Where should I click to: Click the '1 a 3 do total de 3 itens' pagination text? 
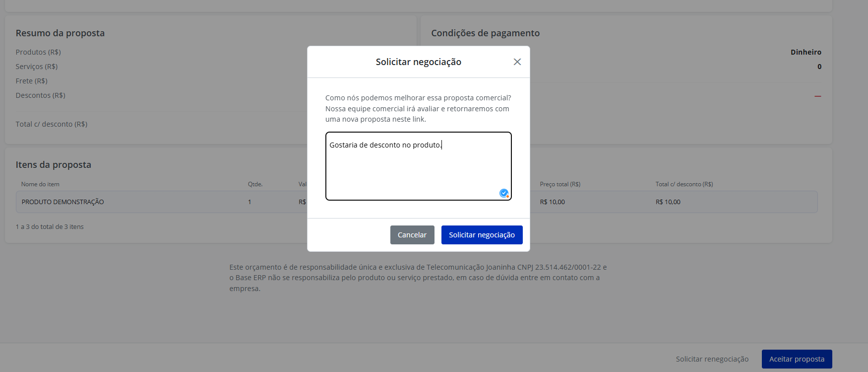pyautogui.click(x=50, y=227)
